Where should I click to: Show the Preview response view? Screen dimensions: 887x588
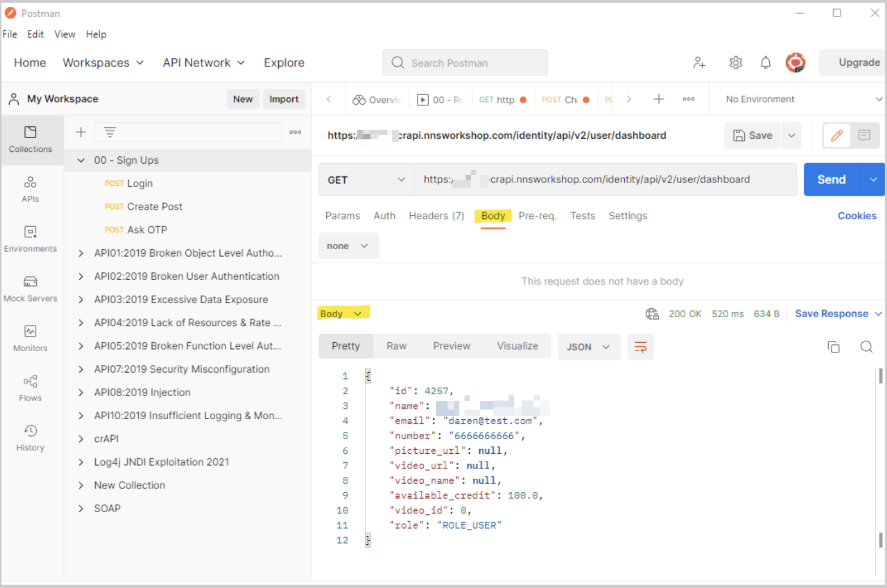[x=451, y=346]
